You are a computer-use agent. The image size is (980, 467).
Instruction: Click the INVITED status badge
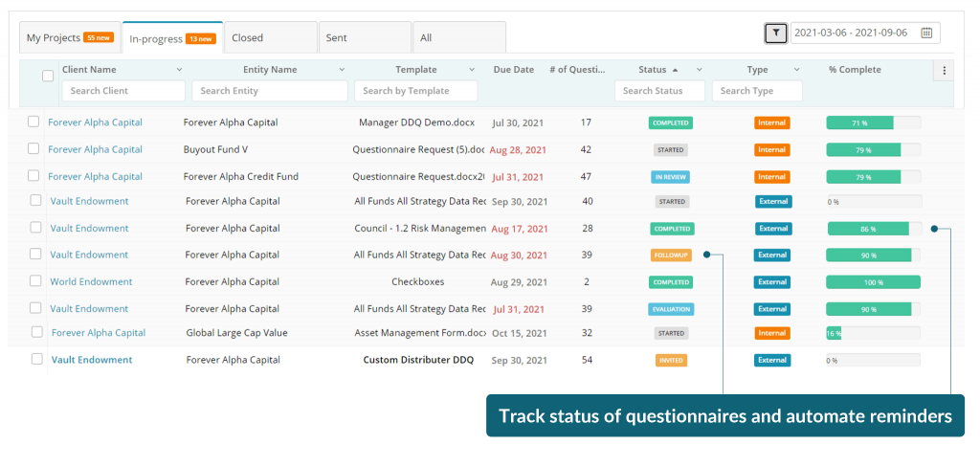click(670, 361)
